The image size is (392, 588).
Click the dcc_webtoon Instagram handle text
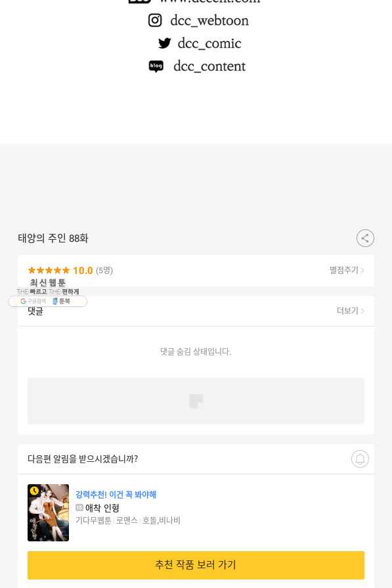(x=209, y=20)
